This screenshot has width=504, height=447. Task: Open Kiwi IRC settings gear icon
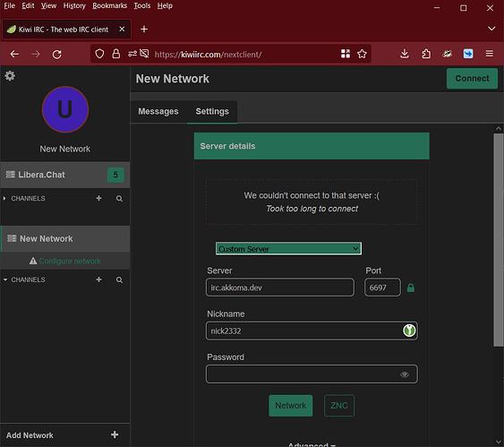[x=10, y=76]
